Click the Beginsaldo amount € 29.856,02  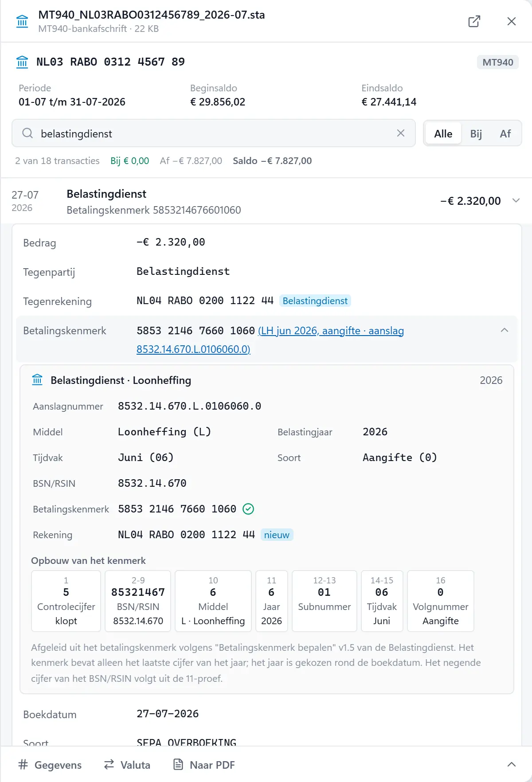click(x=218, y=102)
